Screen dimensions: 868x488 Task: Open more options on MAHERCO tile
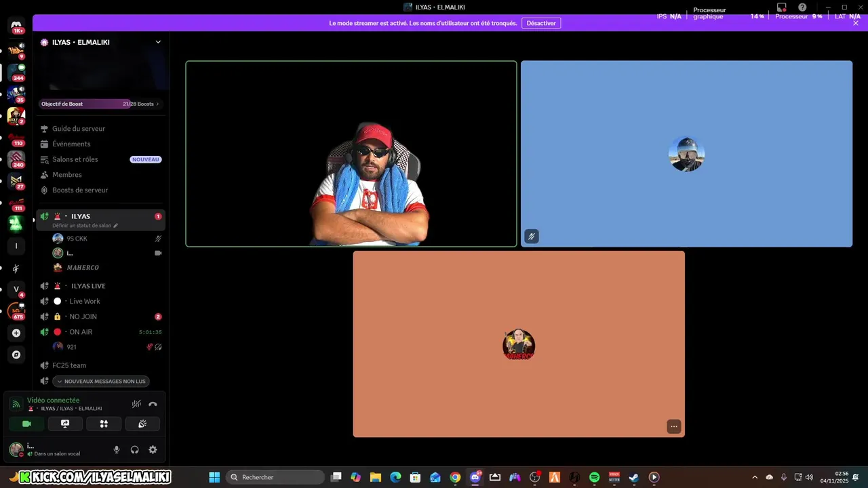coord(673,426)
